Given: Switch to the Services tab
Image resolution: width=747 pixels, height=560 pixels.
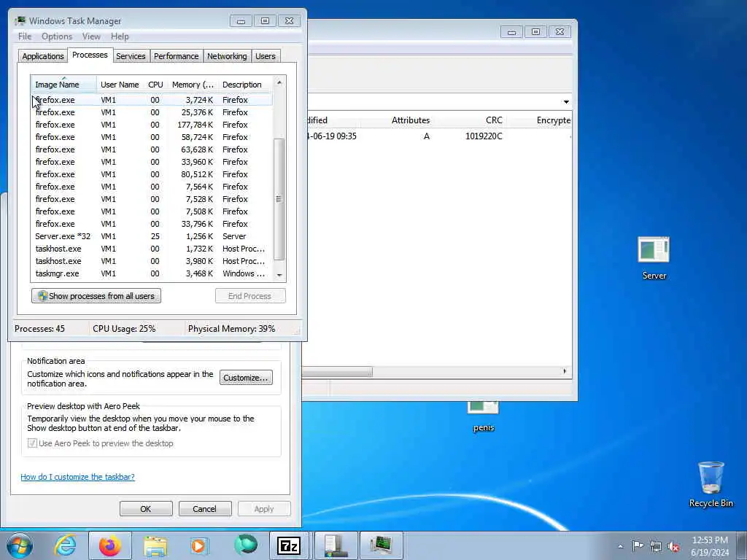Looking at the screenshot, I should click(x=131, y=56).
